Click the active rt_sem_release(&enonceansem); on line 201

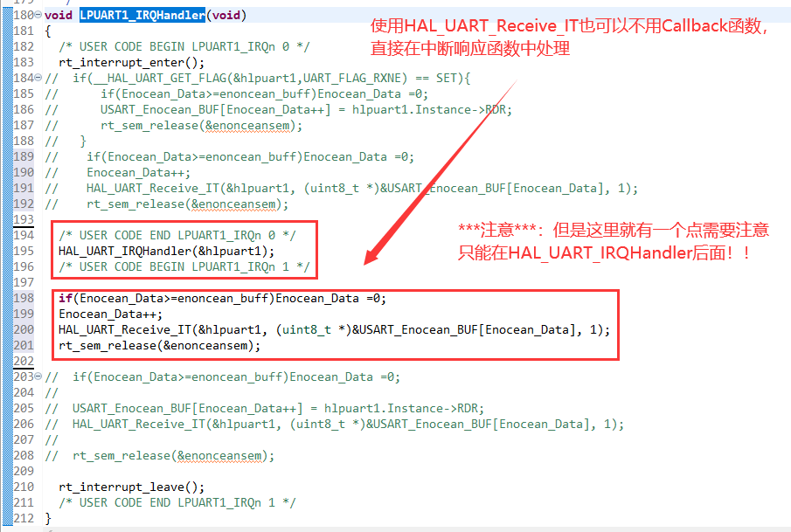pos(159,345)
